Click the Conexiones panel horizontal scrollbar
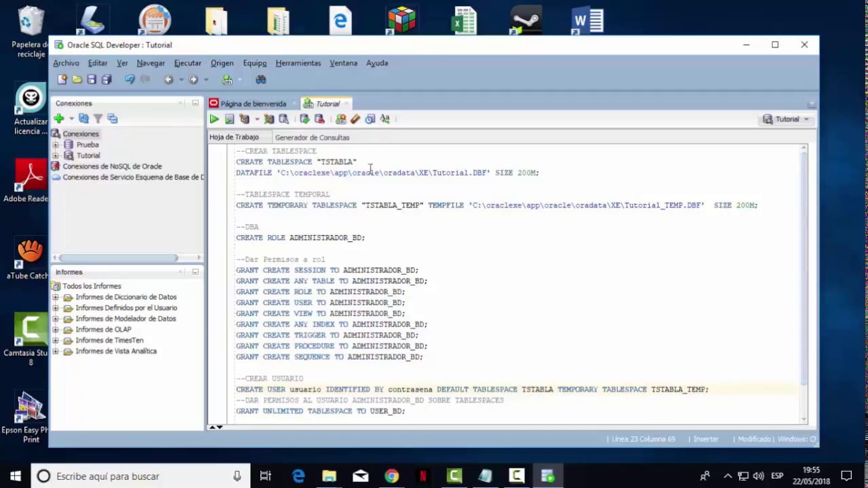868x488 pixels. click(x=119, y=258)
